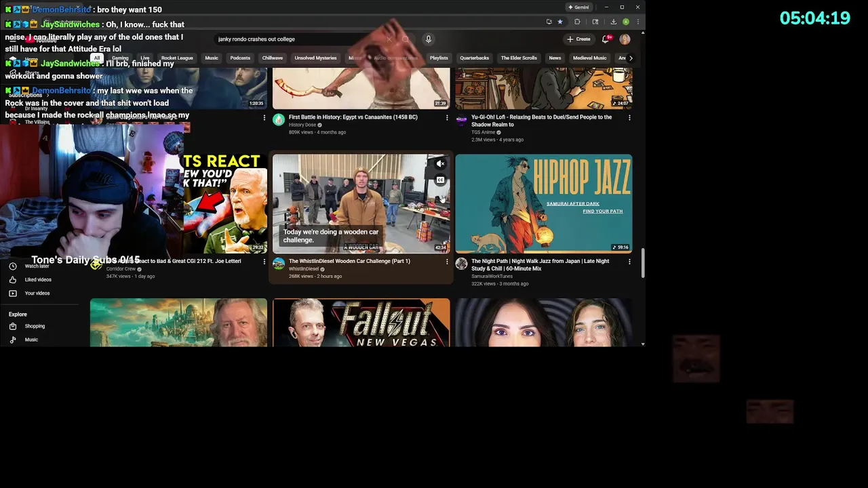The height and width of the screenshot is (488, 868).
Task: Open Your videos in sidebar
Action: (x=37, y=293)
